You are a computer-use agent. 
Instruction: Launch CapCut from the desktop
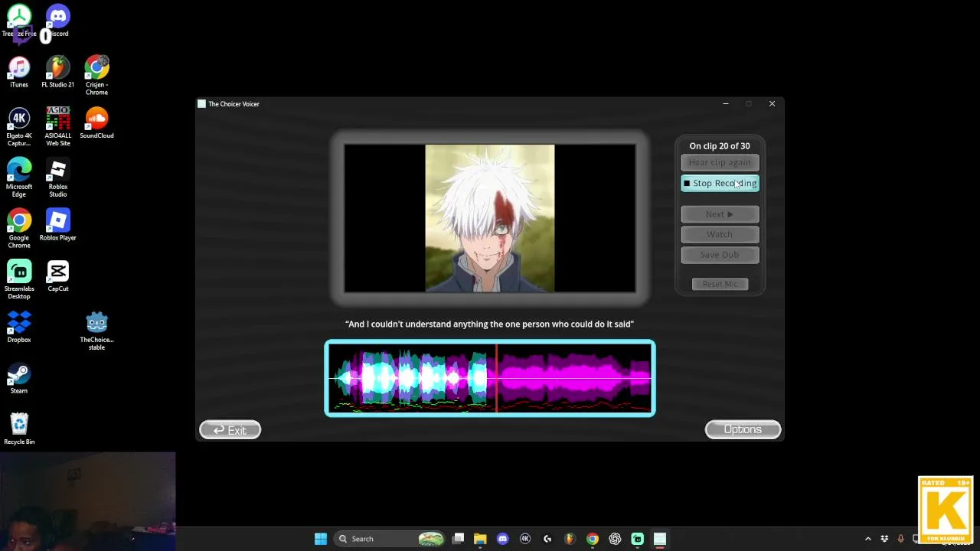point(57,275)
